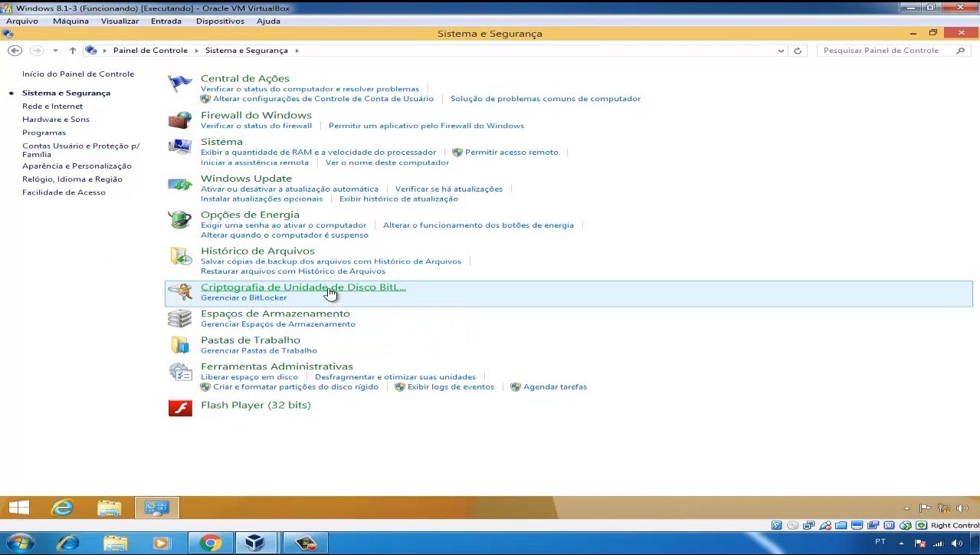Click the Control Panel taskbar button in the guest
Screen dimensions: 980x555
(x=157, y=507)
